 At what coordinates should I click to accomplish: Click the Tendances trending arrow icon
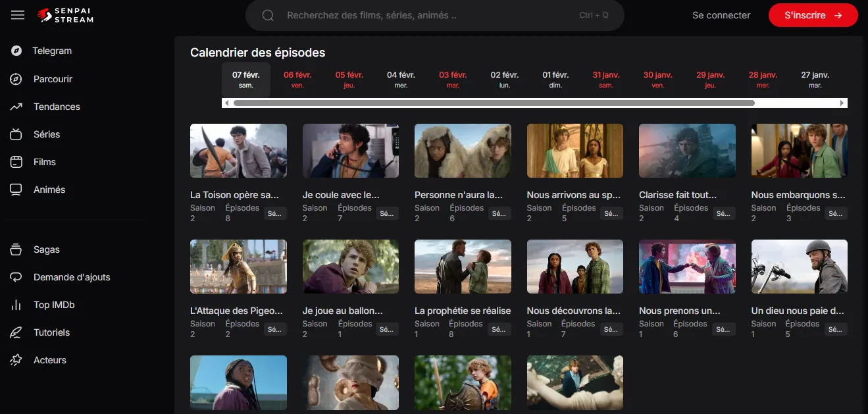tap(16, 107)
